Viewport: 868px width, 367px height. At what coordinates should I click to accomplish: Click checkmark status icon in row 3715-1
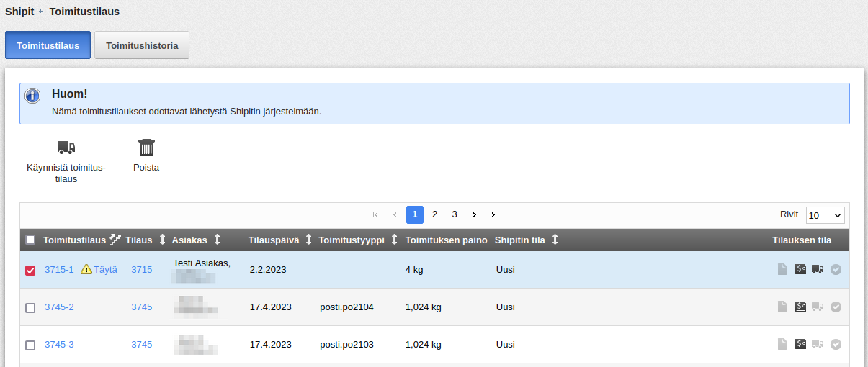(x=836, y=269)
